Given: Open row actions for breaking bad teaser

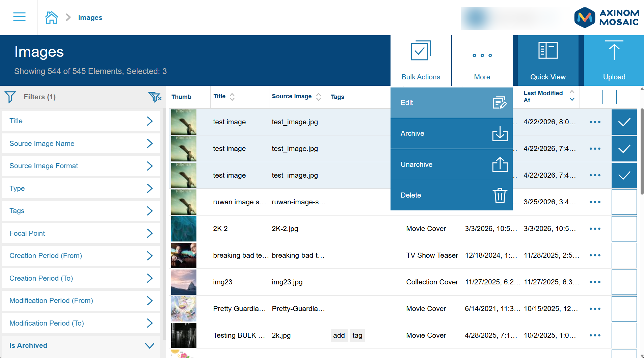Looking at the screenshot, I should [x=595, y=255].
